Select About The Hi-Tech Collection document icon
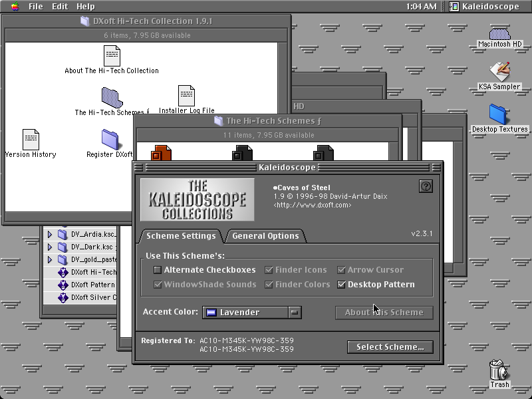532x399 pixels. click(x=112, y=56)
